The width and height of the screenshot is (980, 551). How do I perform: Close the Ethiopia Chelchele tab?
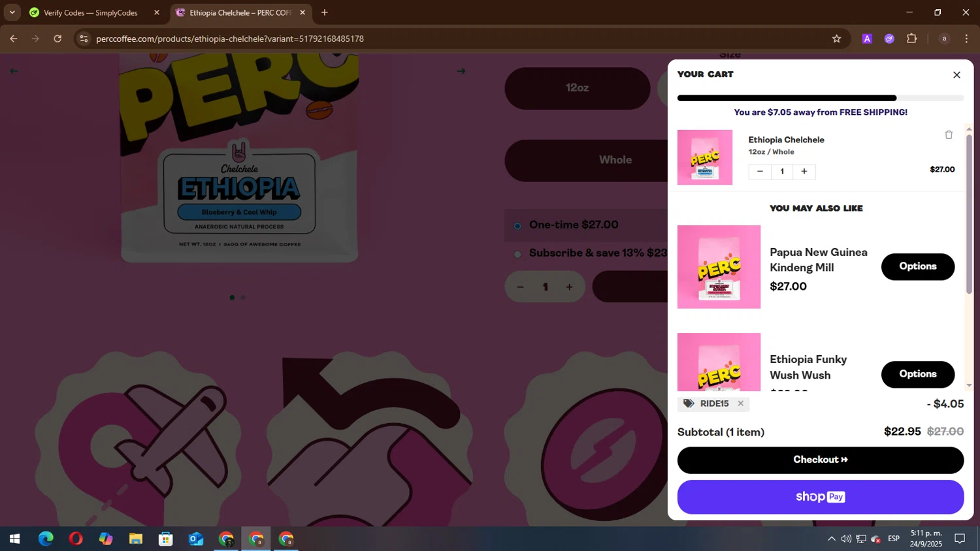[302, 12]
